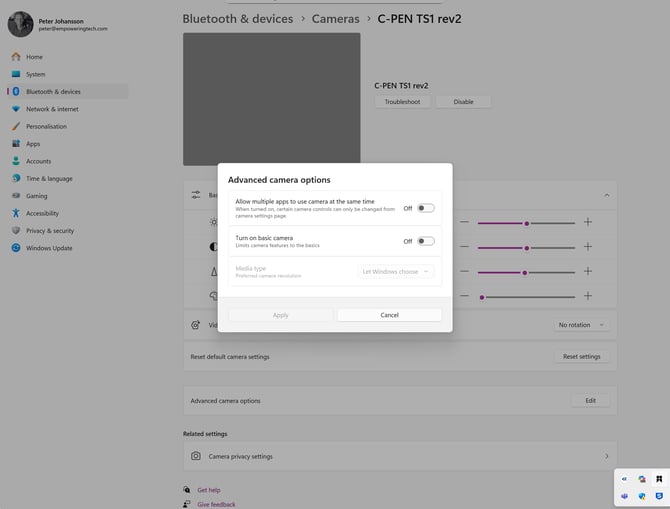
Task: Click the 'Reset default camera settings' label
Action: (230, 357)
